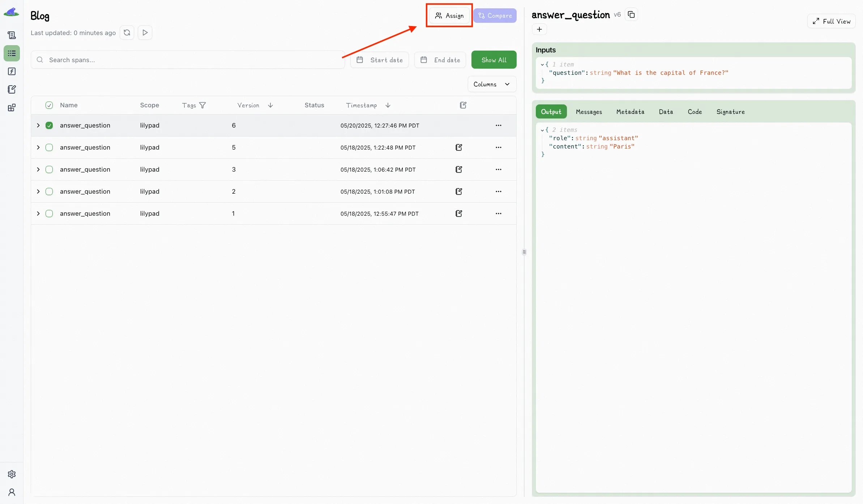
Task: Click the plus icon under answer_question title
Action: coord(539,29)
